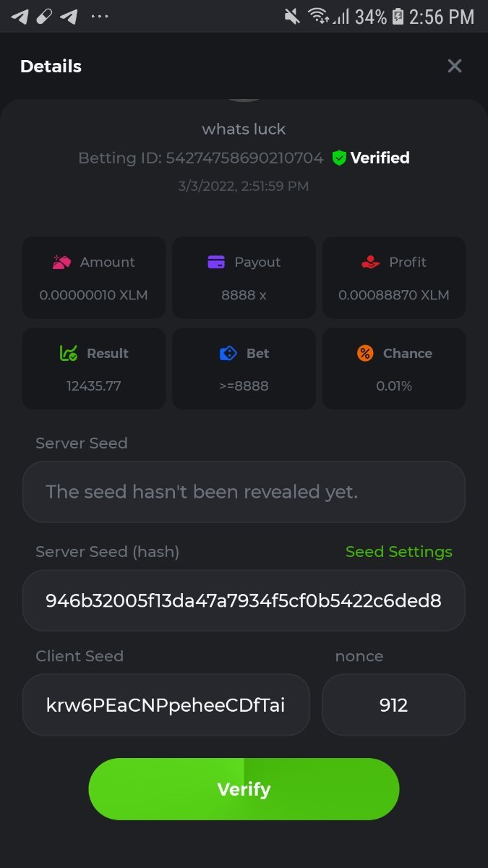
Task: Select the Server Seed hash field
Action: click(244, 600)
